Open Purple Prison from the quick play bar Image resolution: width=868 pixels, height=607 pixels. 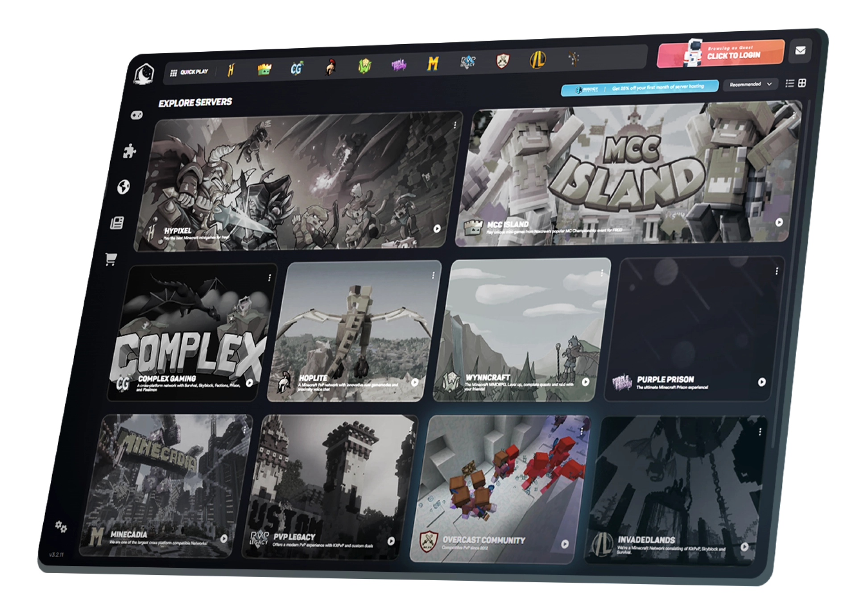pos(399,65)
